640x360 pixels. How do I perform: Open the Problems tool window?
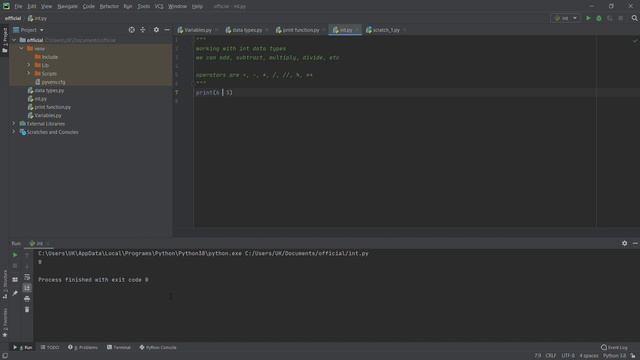pyautogui.click(x=83, y=347)
